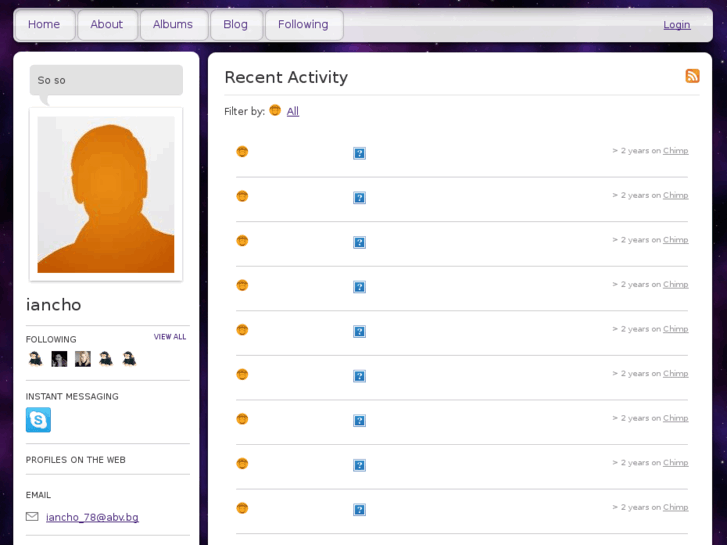Switch to the Blog tab
The height and width of the screenshot is (545, 727).
point(236,25)
